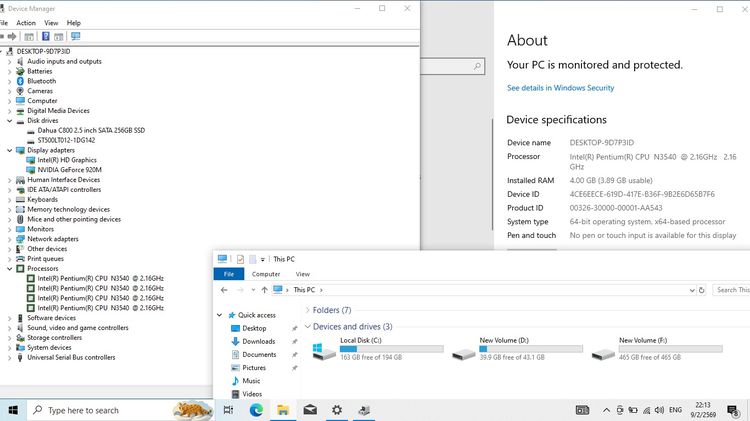Click the Search This PC field

tap(731, 290)
